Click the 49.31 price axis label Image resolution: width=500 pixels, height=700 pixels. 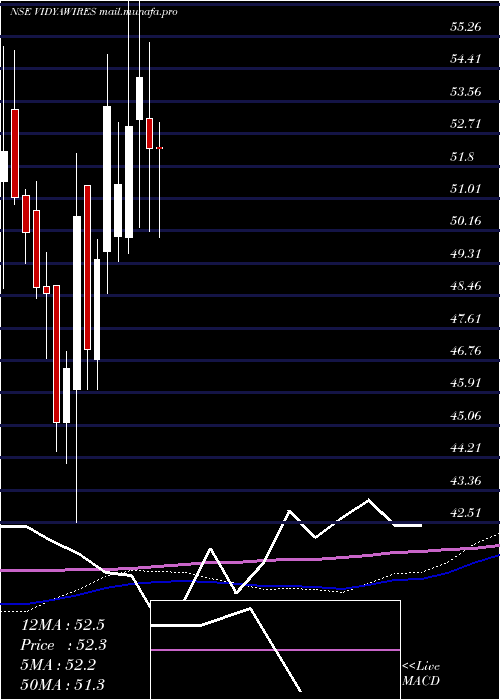point(465,254)
